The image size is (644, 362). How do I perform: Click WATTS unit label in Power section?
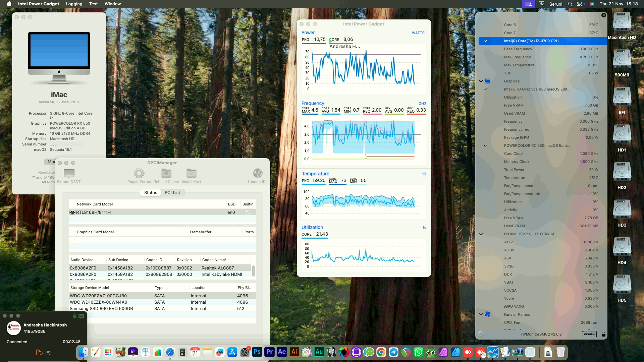point(418,33)
